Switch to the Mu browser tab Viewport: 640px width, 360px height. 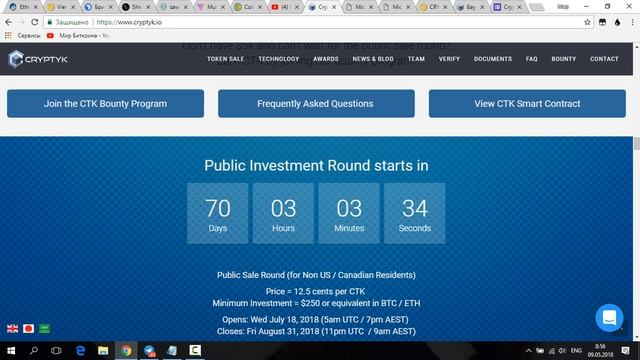[x=211, y=7]
